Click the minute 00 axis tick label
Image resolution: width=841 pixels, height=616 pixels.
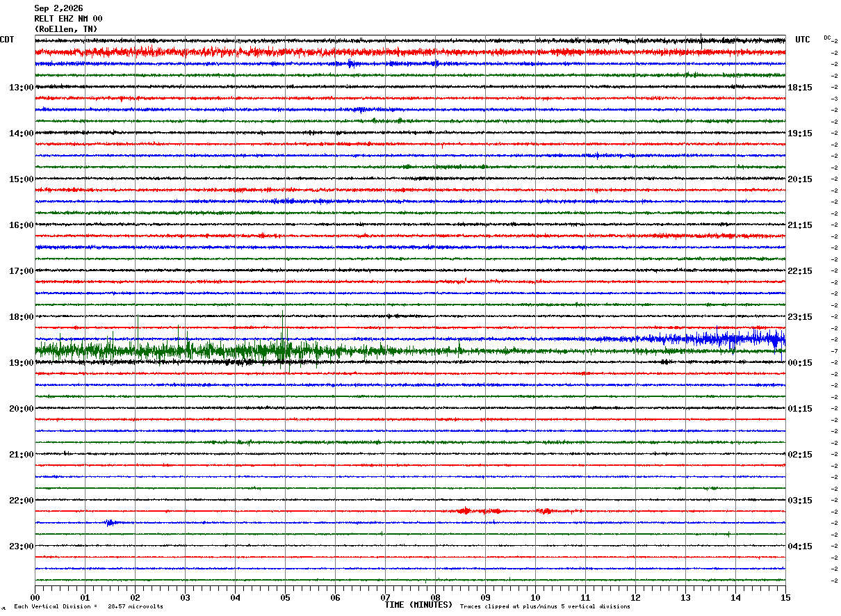pos(35,598)
